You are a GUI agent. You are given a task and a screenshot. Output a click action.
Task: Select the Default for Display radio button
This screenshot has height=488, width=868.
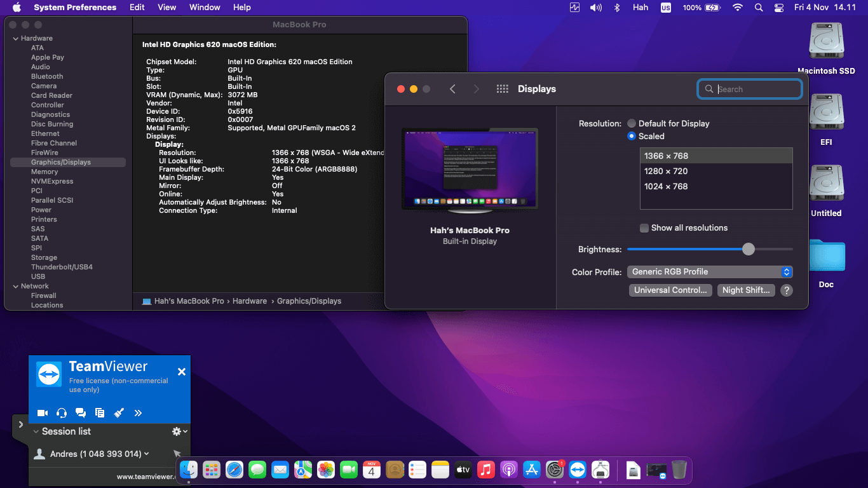click(x=632, y=123)
